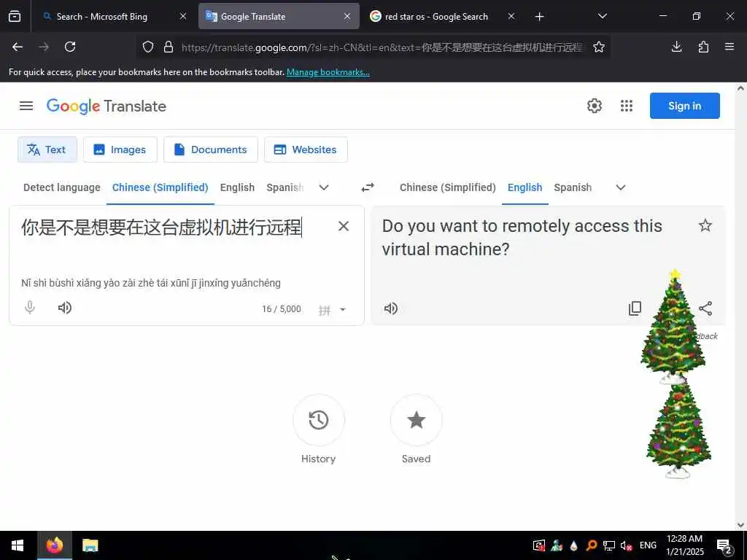The width and height of the screenshot is (747, 560).
Task: Select Chinese (Simplified) source language tab
Action: click(160, 187)
